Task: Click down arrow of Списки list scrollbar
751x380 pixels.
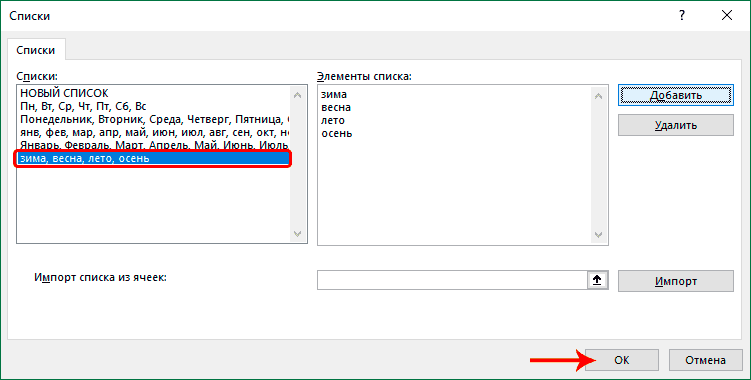Action: 297,234
